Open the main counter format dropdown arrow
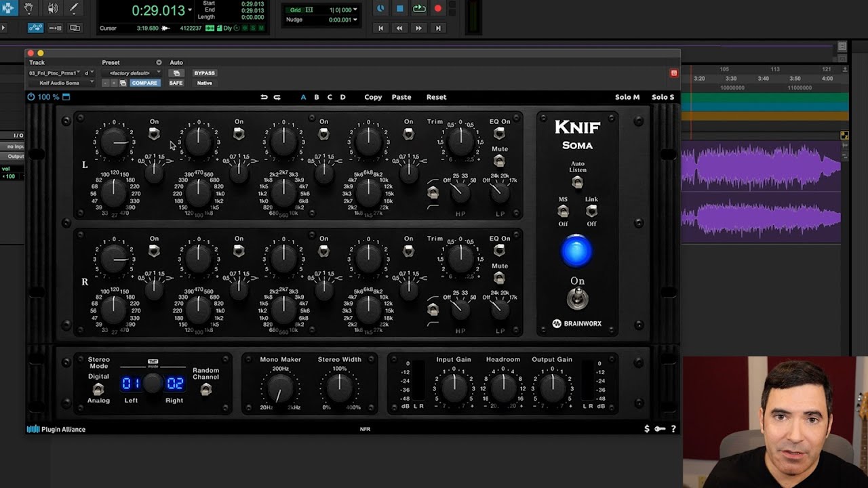868x488 pixels. pos(189,10)
